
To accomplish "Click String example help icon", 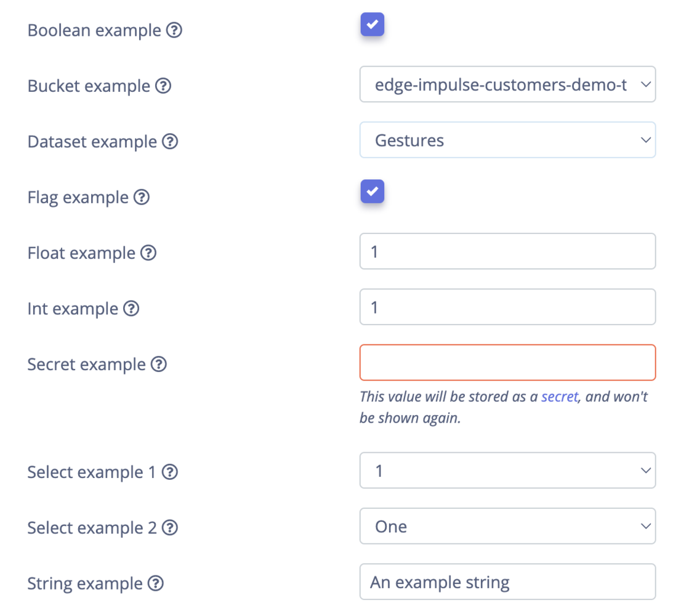I will point(156,583).
